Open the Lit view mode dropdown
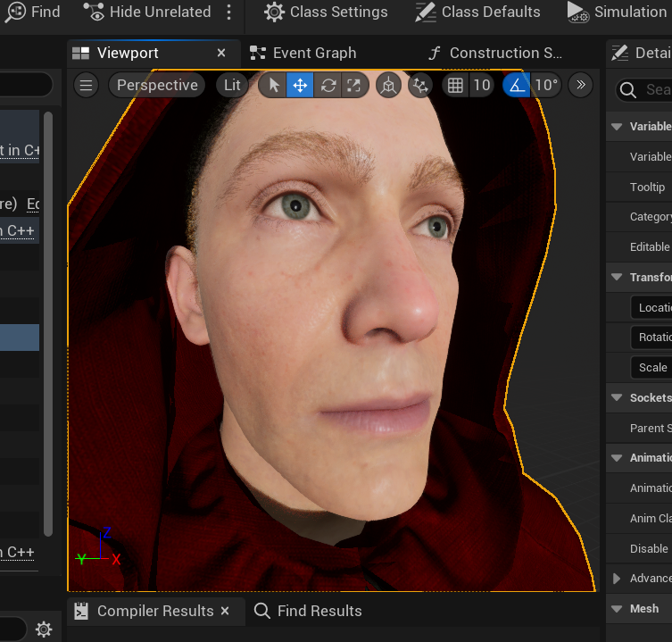672x642 pixels. [x=232, y=86]
